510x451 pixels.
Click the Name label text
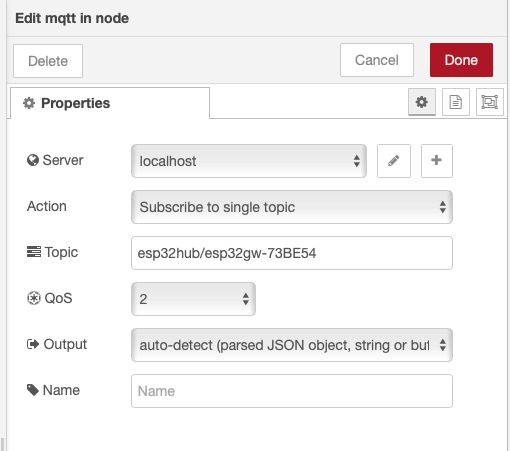point(61,390)
